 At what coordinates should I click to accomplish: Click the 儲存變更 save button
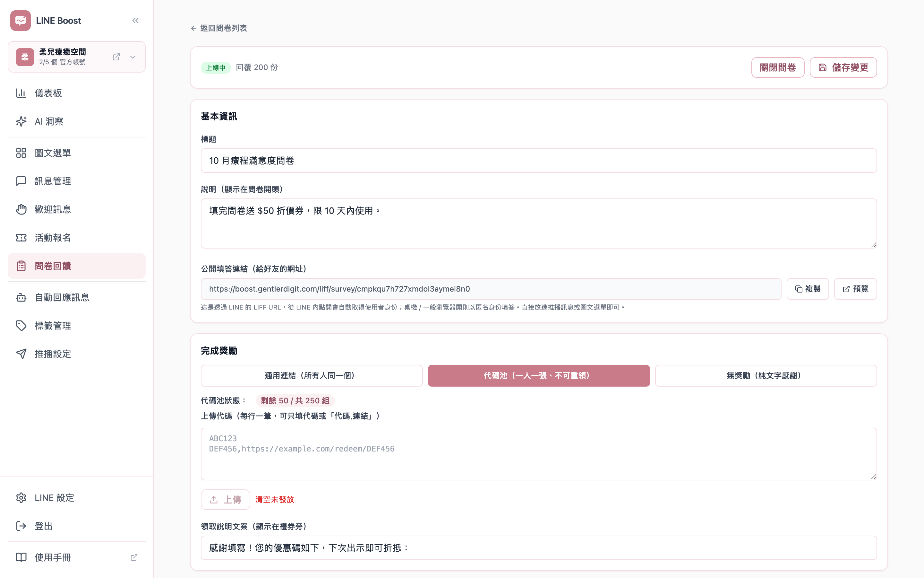coord(843,68)
